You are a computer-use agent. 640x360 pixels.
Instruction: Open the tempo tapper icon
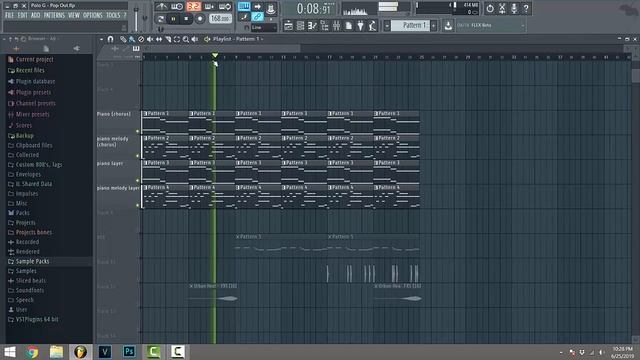[x=372, y=26]
